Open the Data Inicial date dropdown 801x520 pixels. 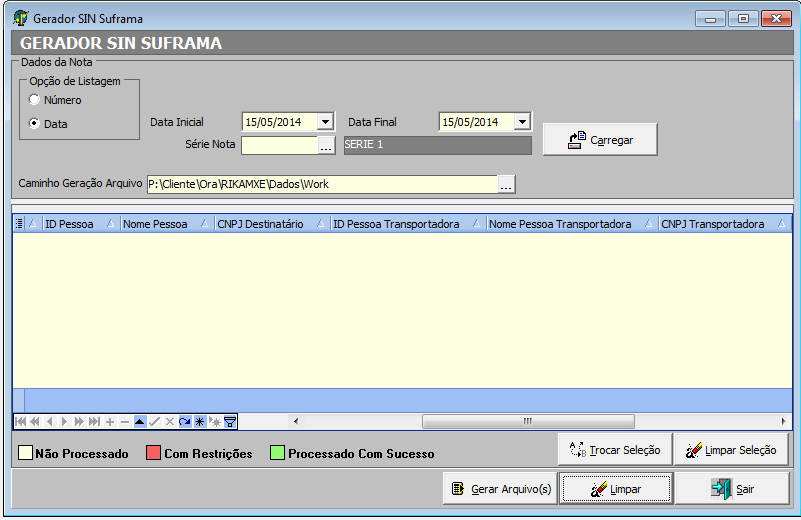pyautogui.click(x=325, y=122)
